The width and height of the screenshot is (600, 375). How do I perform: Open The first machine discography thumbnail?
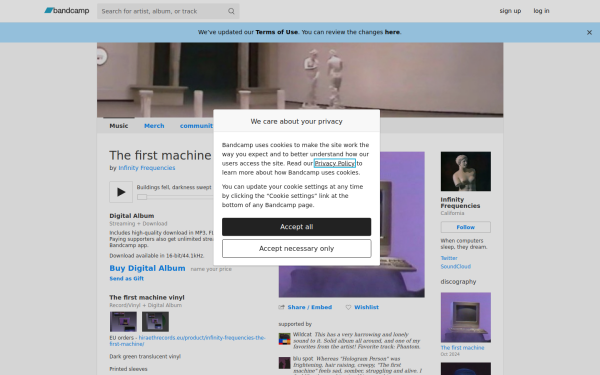point(466,318)
